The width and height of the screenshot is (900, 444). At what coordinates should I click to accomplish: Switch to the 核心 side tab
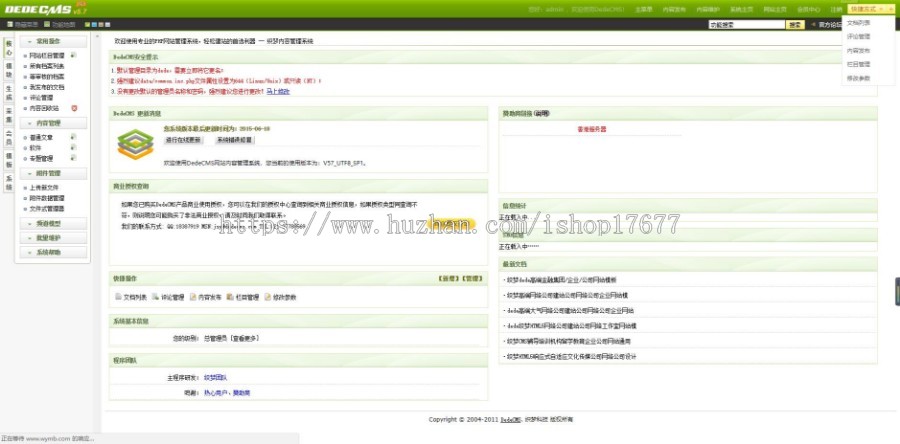9,48
